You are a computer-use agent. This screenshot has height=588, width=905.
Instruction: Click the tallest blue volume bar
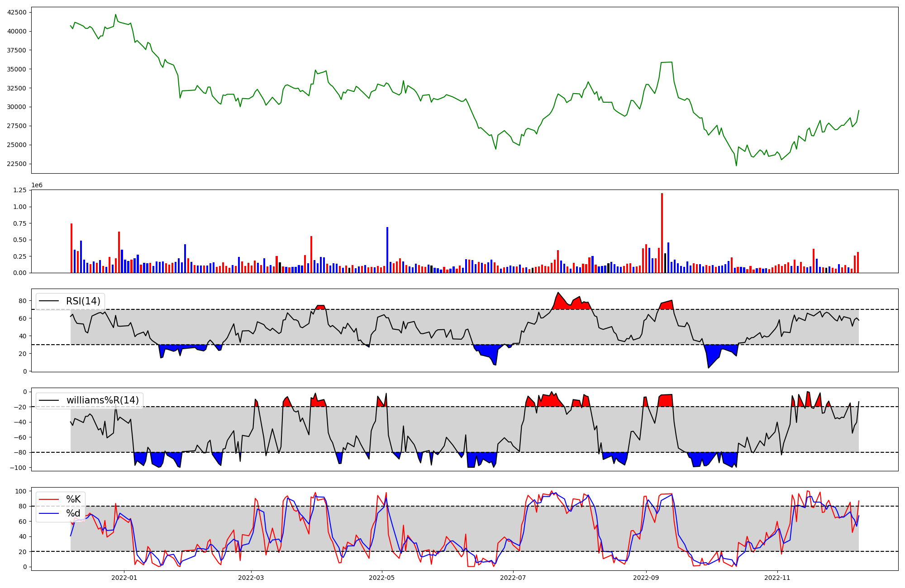pos(387,251)
